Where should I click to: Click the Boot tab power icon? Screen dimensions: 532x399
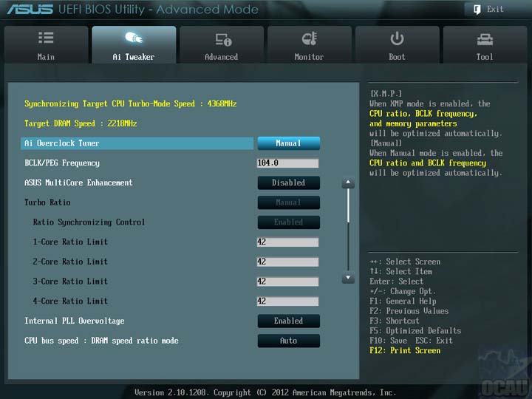tap(397, 38)
